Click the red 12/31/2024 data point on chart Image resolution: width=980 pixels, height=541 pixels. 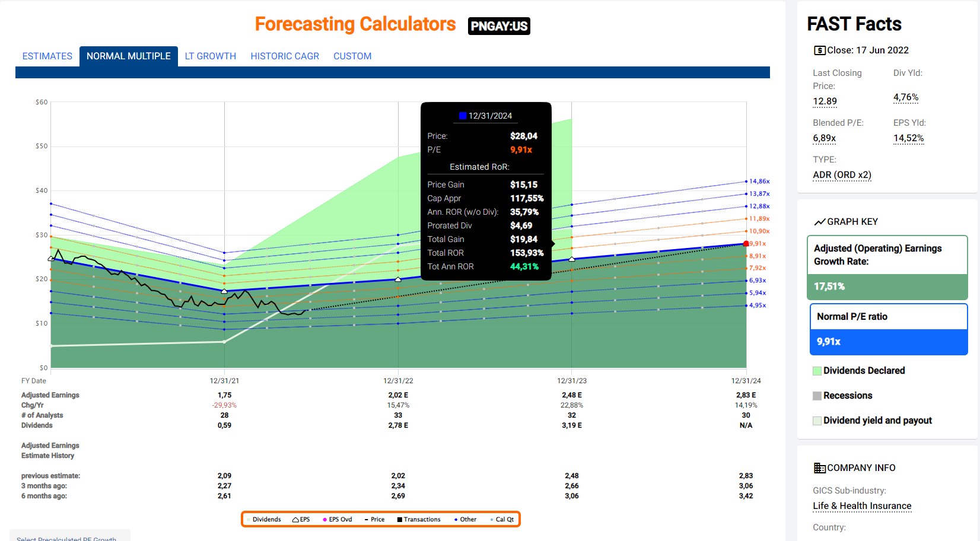click(x=746, y=244)
